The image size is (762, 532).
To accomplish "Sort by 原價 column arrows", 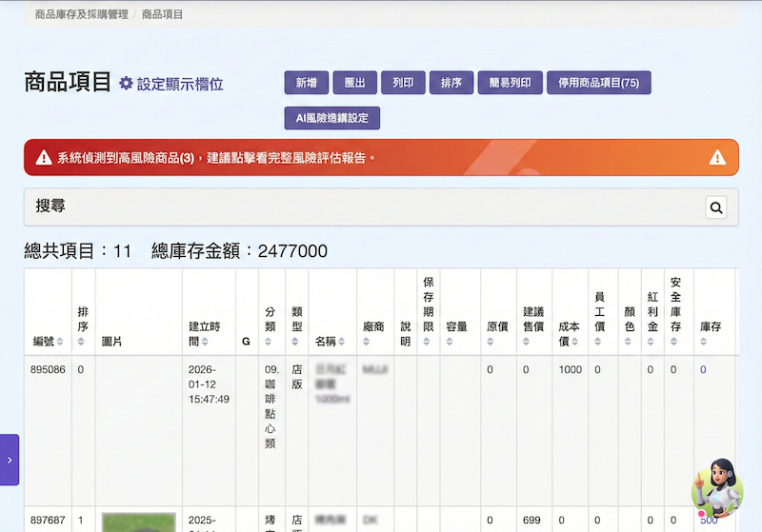I will pos(491,342).
